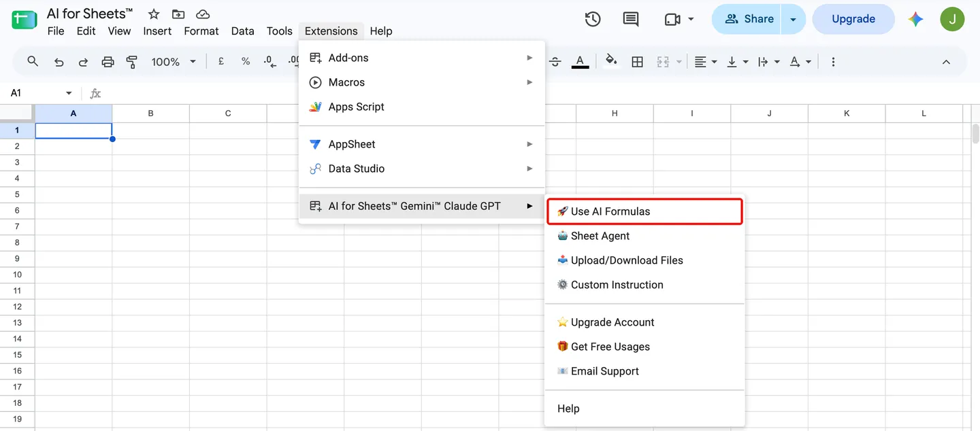
Task: Open the Data menu
Action: tap(242, 31)
